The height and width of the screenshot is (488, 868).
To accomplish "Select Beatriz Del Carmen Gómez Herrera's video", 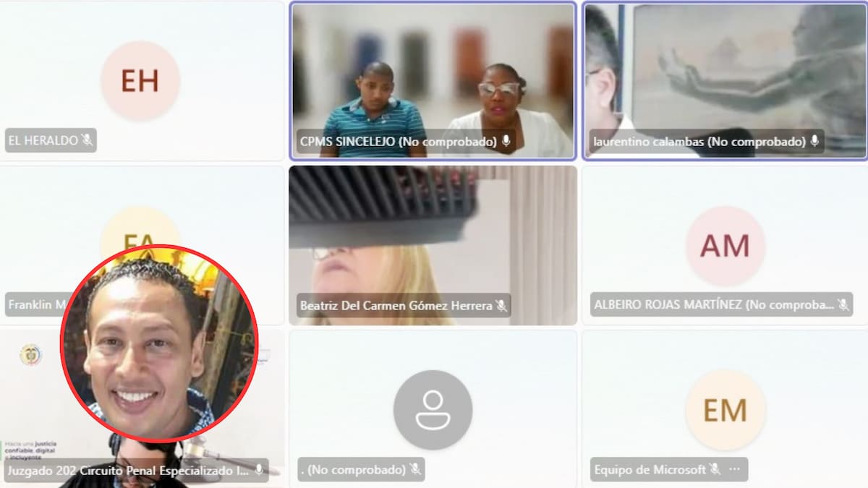I will click(433, 239).
